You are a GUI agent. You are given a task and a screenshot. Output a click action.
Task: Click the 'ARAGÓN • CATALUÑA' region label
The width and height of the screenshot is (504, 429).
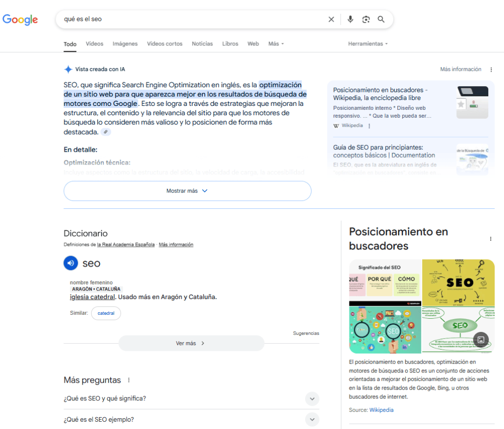pyautogui.click(x=96, y=289)
